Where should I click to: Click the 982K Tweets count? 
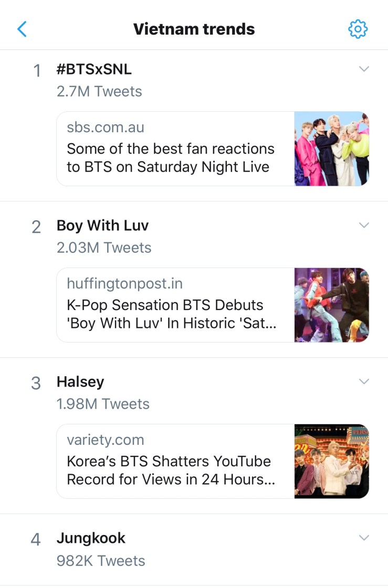[x=101, y=561]
